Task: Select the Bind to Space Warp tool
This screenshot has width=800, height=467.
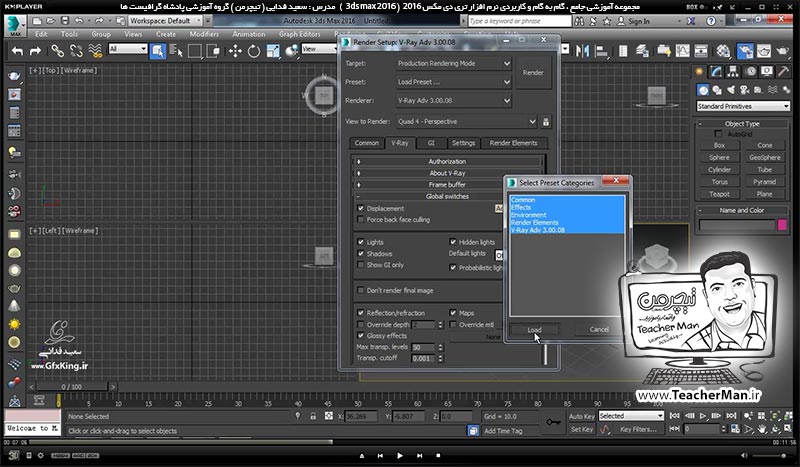Action: coord(95,51)
